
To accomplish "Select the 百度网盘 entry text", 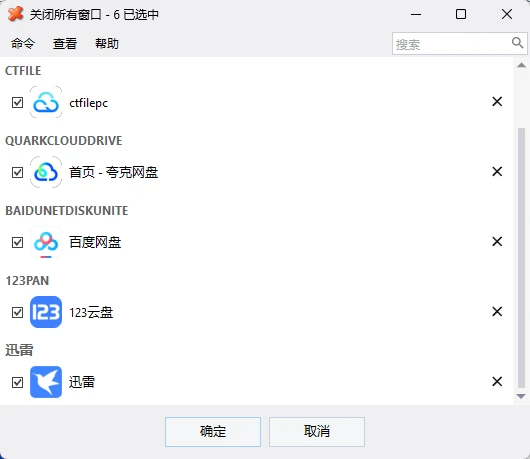I will (x=95, y=242).
